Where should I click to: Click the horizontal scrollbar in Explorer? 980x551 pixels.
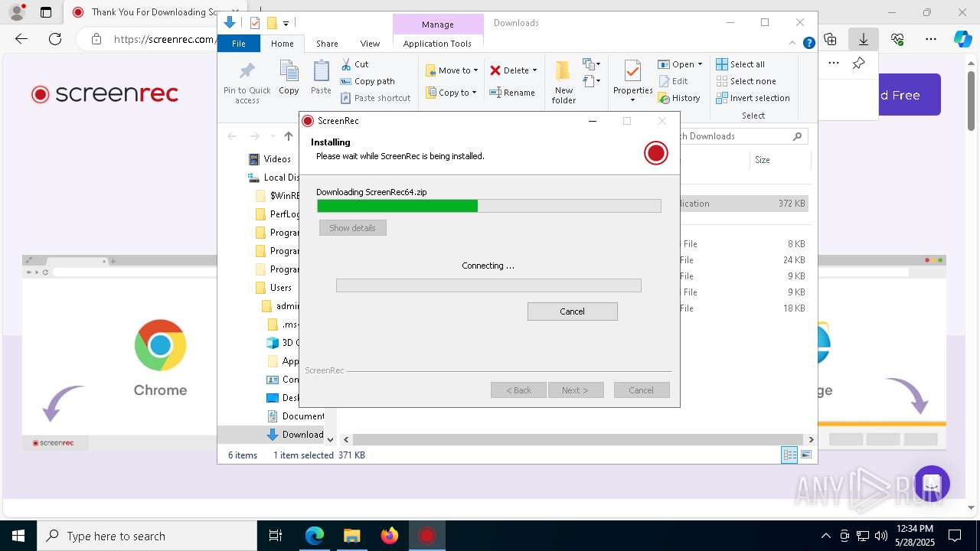pos(578,439)
